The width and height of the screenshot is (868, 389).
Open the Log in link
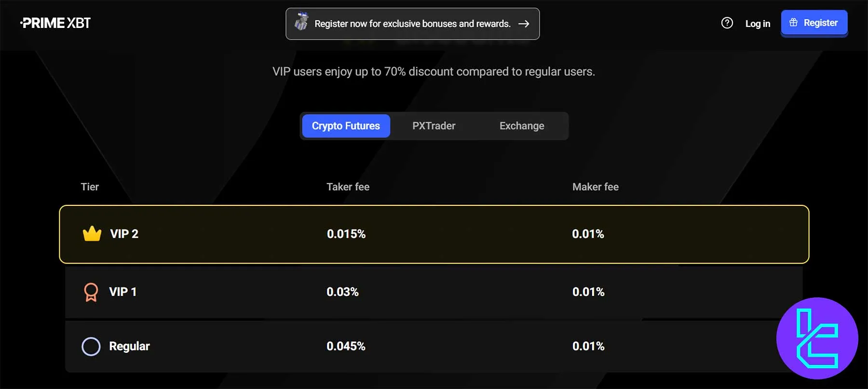(x=758, y=23)
